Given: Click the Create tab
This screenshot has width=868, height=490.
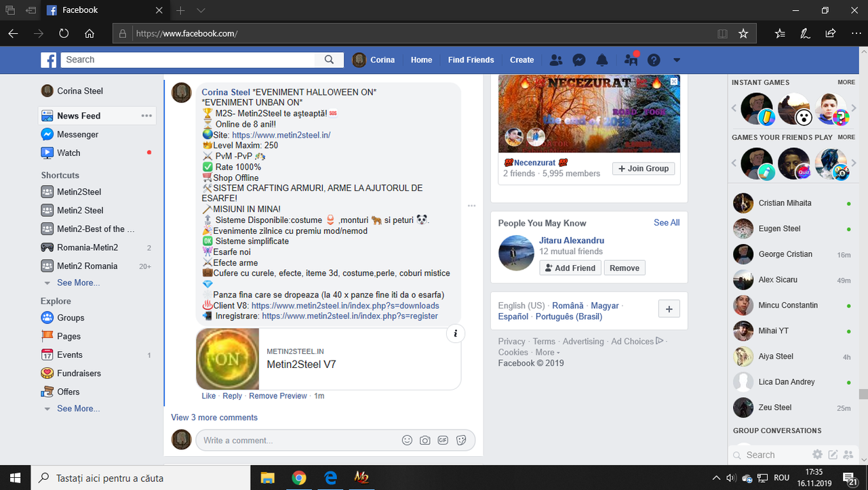Looking at the screenshot, I should coord(522,60).
